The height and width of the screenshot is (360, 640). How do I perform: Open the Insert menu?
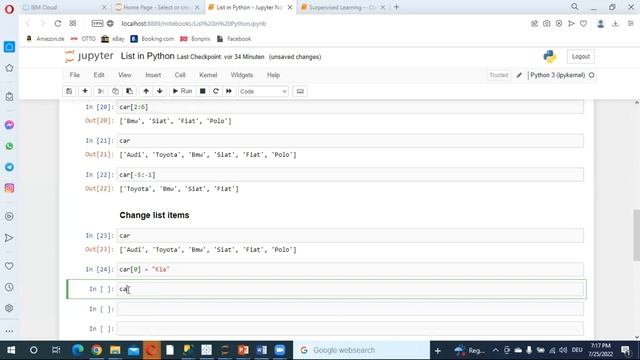point(153,75)
